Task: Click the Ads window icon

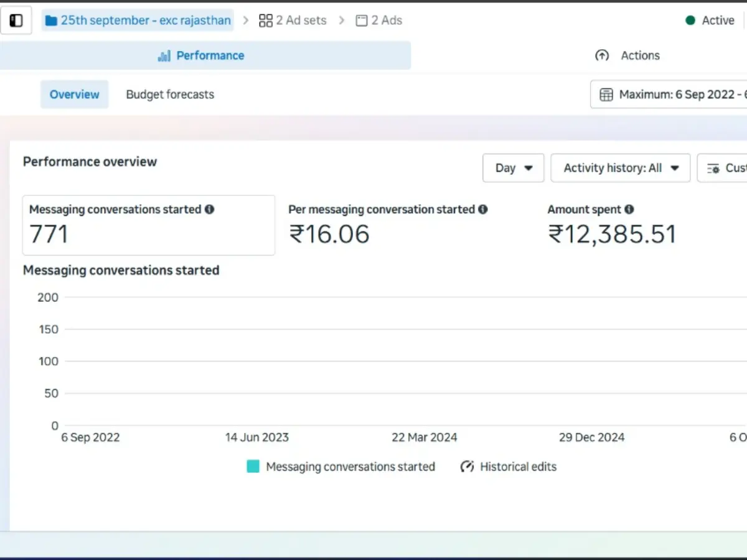Action: point(362,21)
